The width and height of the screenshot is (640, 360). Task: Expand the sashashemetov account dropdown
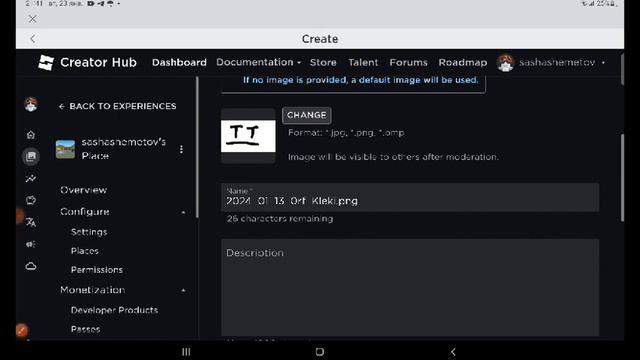(562, 62)
